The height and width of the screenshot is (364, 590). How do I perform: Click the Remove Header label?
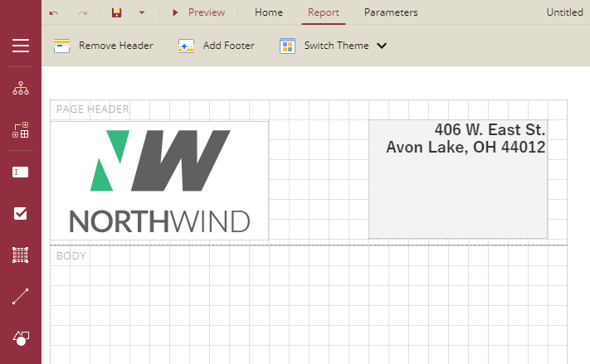(116, 46)
